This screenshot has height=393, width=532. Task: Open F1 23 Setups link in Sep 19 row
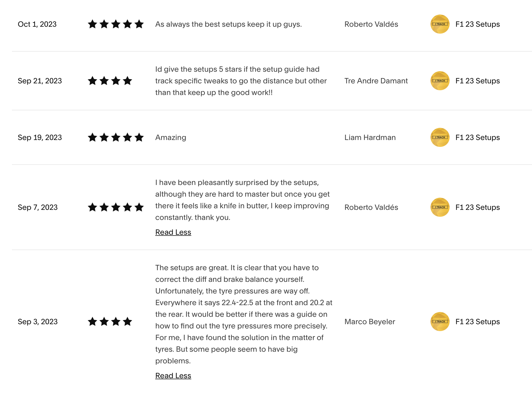pos(477,137)
